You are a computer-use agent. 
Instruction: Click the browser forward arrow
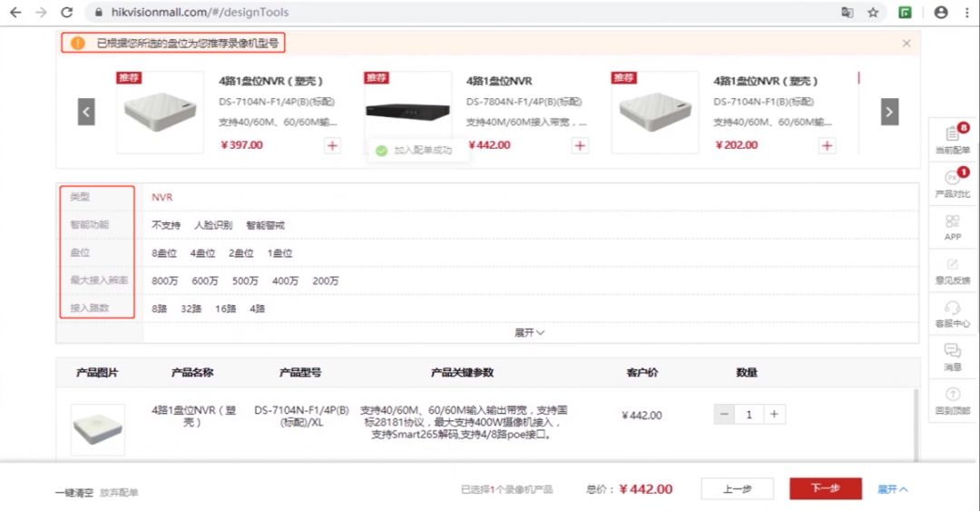pyautogui.click(x=41, y=12)
